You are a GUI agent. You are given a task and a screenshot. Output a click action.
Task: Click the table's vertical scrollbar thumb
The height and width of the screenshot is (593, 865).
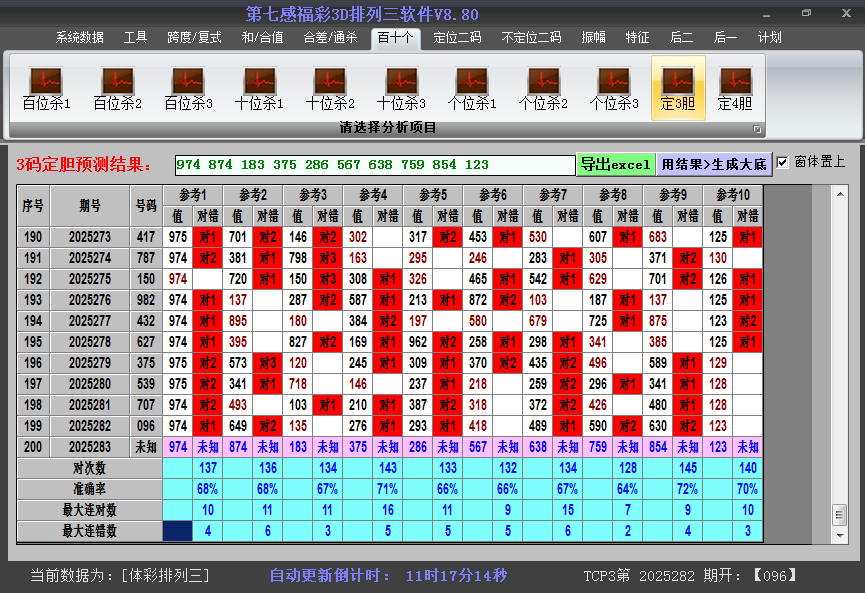click(x=839, y=514)
